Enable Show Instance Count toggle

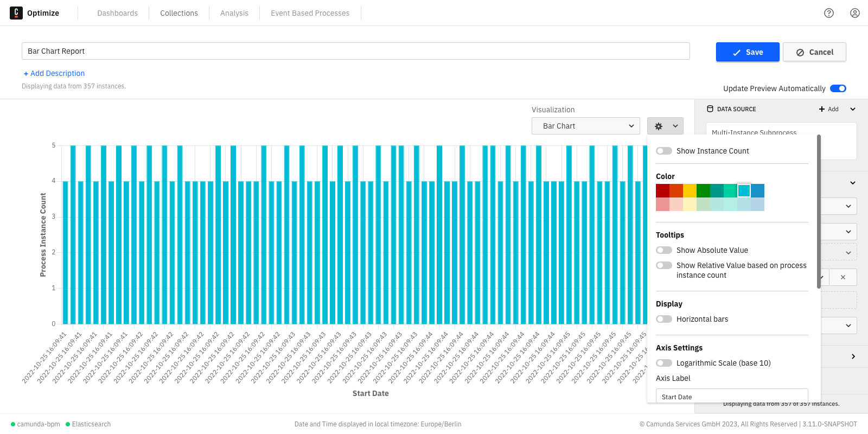664,151
